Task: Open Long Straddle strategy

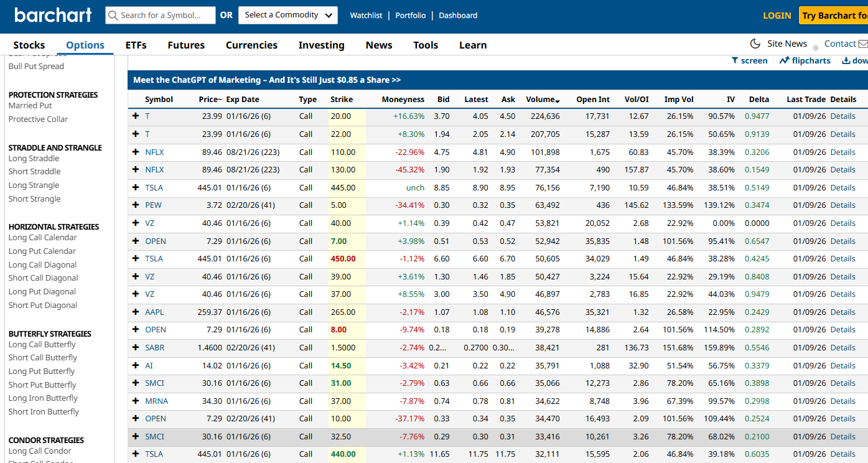Action: [x=34, y=158]
